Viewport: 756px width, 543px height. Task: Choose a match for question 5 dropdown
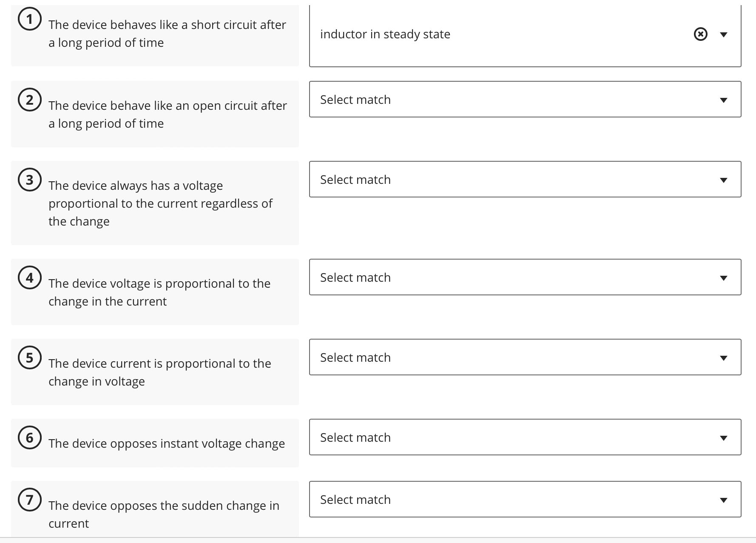coord(525,357)
